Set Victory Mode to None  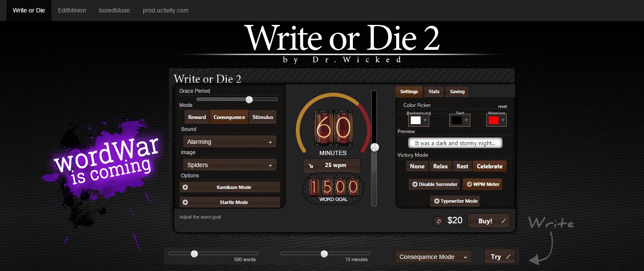(x=417, y=166)
